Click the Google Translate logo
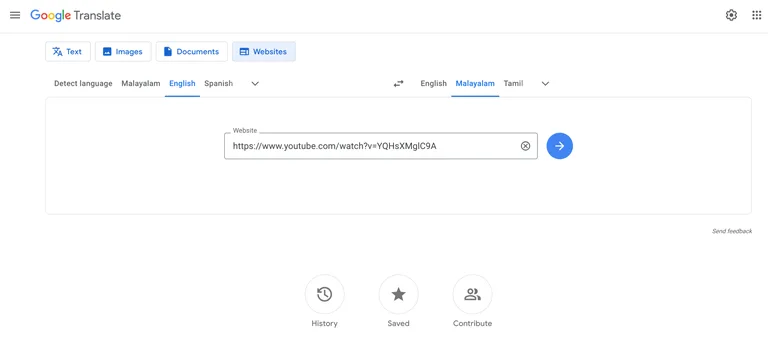768x364 pixels. click(75, 16)
